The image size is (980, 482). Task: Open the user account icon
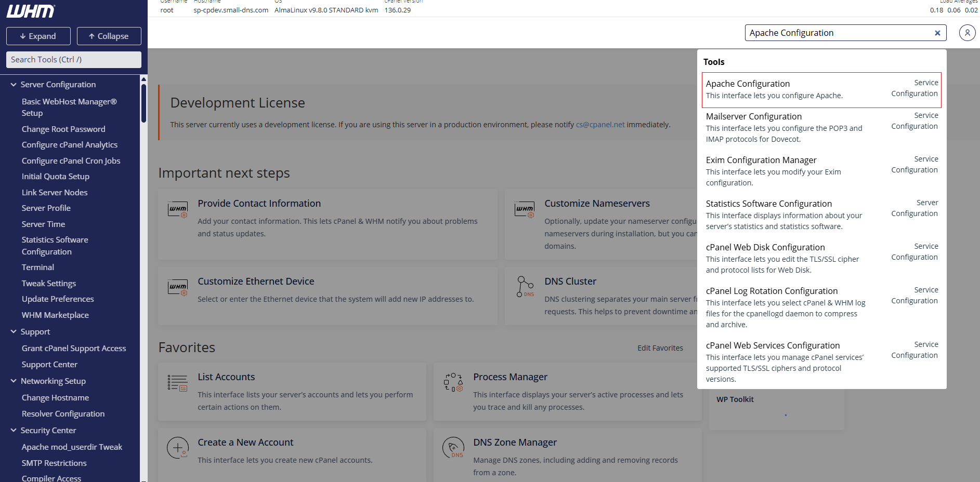tap(967, 33)
